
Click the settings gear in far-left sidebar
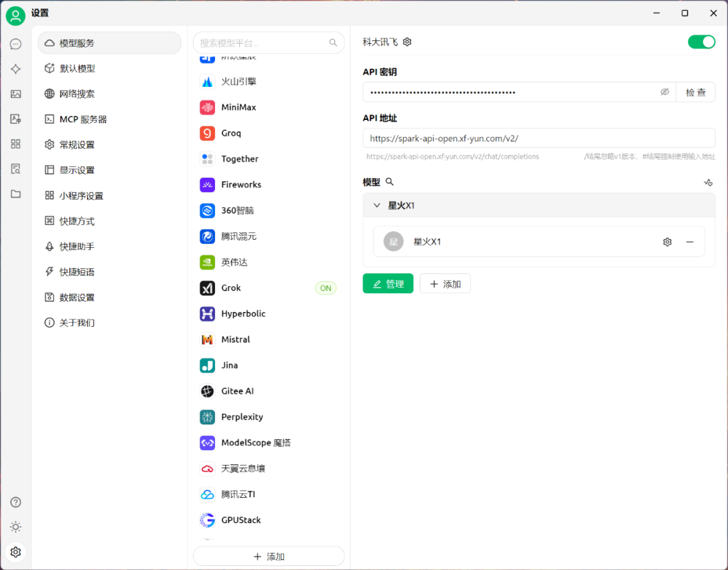16,552
